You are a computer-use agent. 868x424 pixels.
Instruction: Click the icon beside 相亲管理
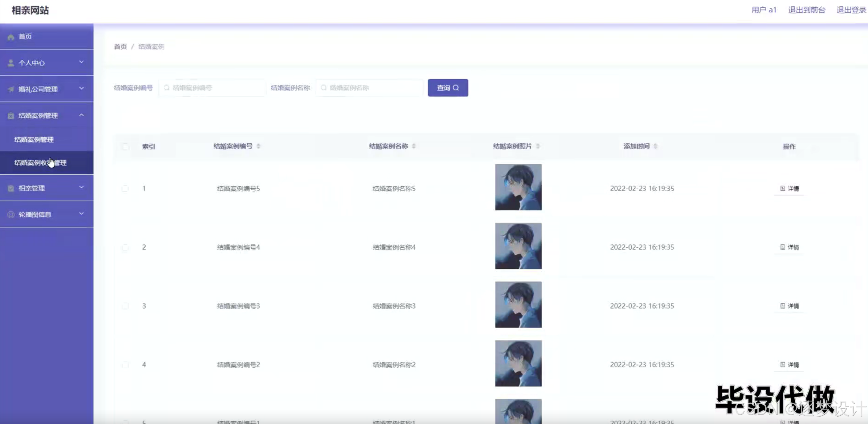(x=11, y=188)
